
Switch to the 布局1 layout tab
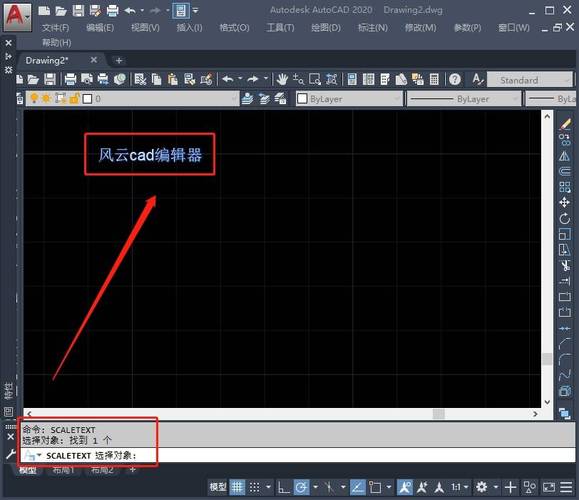pyautogui.click(x=63, y=470)
